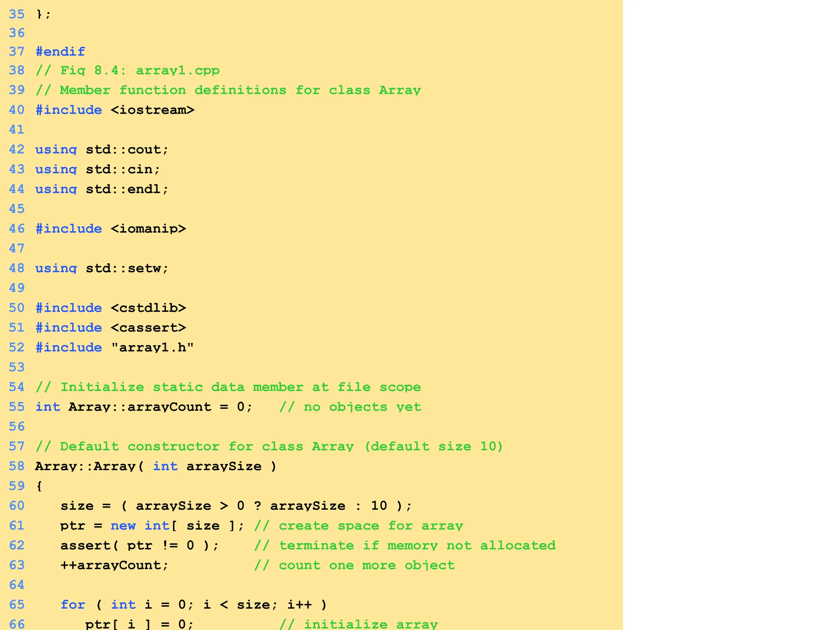
Task: Select 'using std::endl;' line
Action: tap(102, 189)
